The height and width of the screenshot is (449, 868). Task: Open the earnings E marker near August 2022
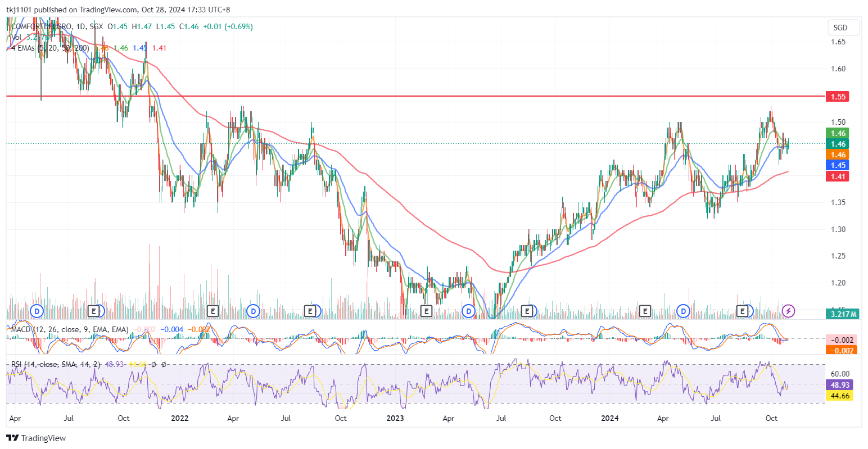pyautogui.click(x=309, y=311)
